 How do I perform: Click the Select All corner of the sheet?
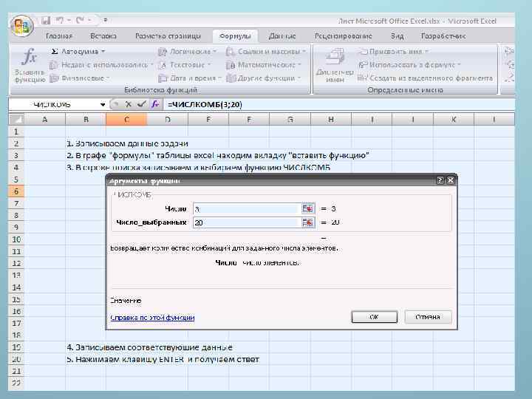point(16,120)
